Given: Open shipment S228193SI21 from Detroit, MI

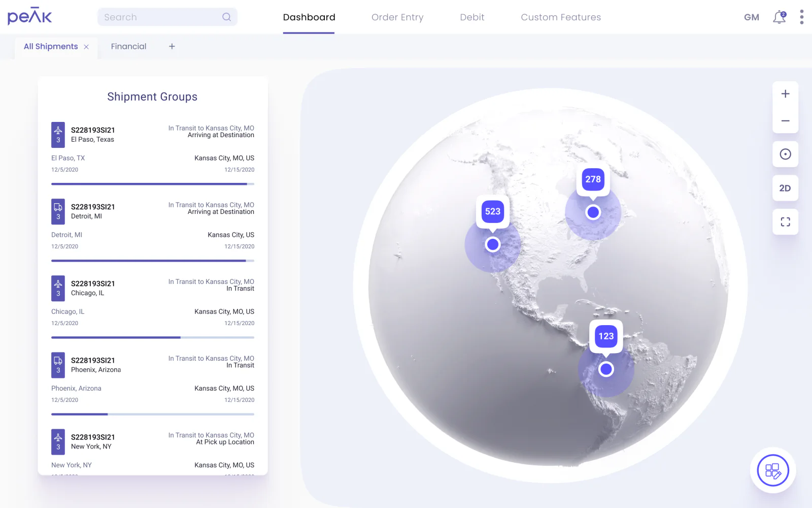Looking at the screenshot, I should coord(93,207).
